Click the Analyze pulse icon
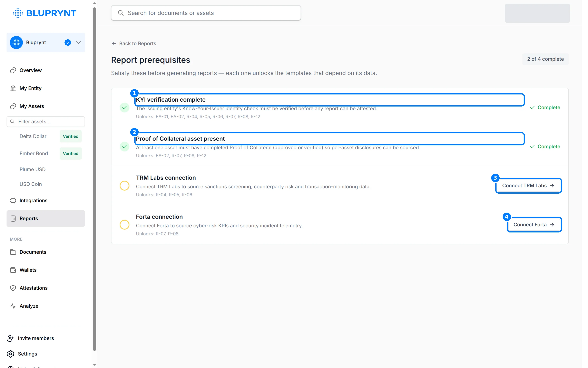Screen dimensions: 588x368 13,306
